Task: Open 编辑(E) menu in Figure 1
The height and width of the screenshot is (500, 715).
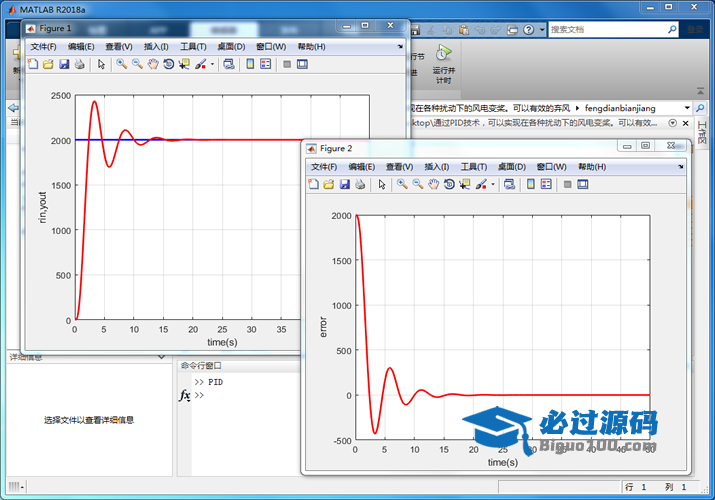Action: point(81,46)
